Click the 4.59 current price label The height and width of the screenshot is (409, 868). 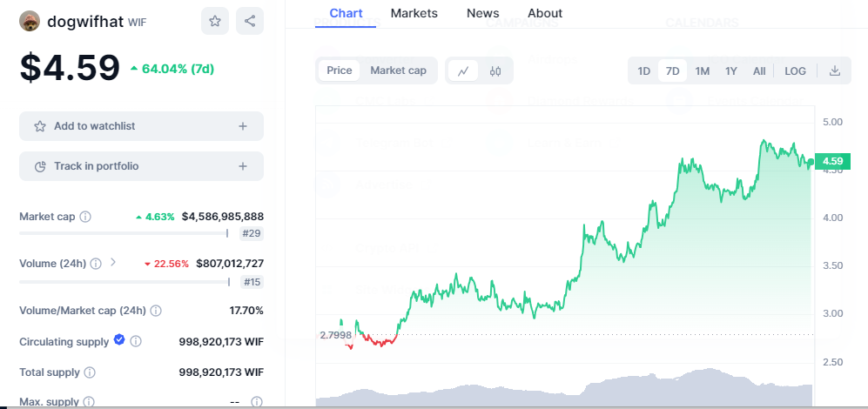pos(832,162)
